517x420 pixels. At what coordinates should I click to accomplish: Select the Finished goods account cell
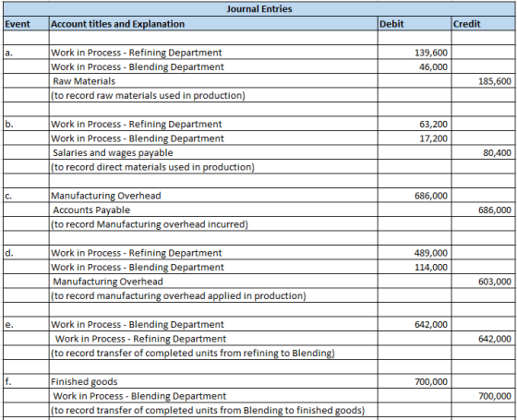click(x=213, y=381)
